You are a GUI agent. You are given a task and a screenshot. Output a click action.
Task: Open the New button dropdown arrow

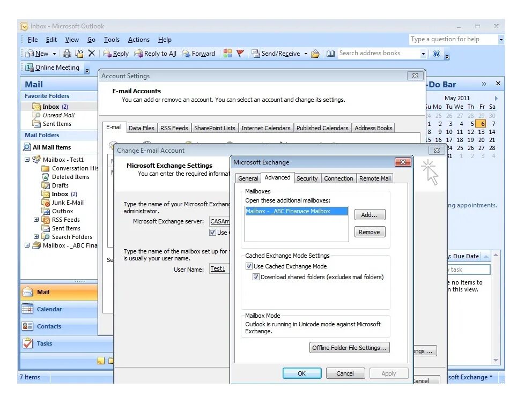coord(54,54)
